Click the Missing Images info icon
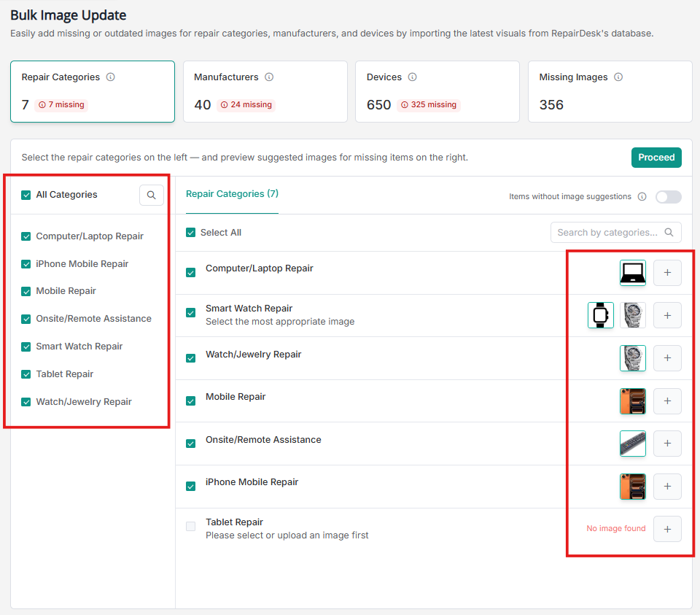 point(620,77)
